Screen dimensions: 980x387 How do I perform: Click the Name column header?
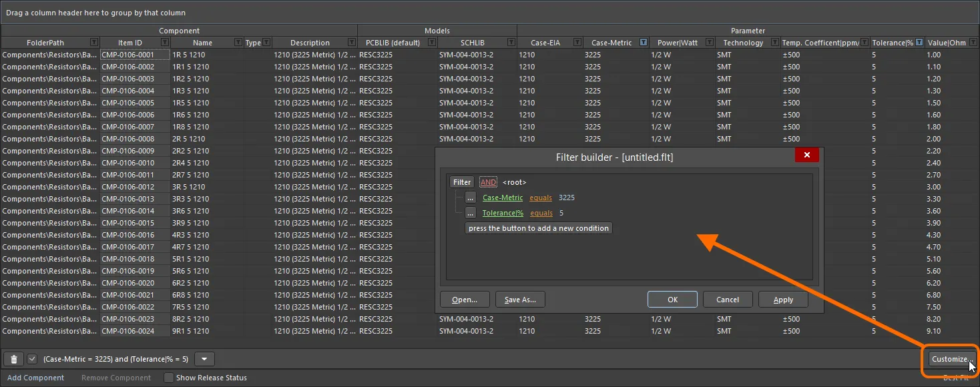coord(202,43)
